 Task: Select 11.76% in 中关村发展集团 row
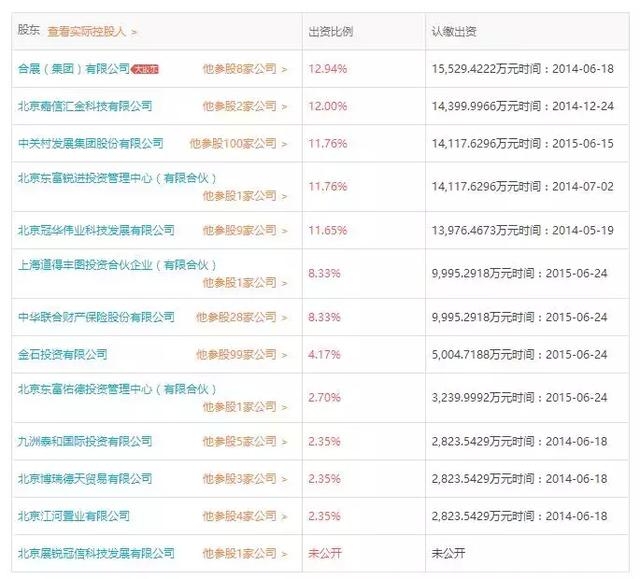pos(327,143)
